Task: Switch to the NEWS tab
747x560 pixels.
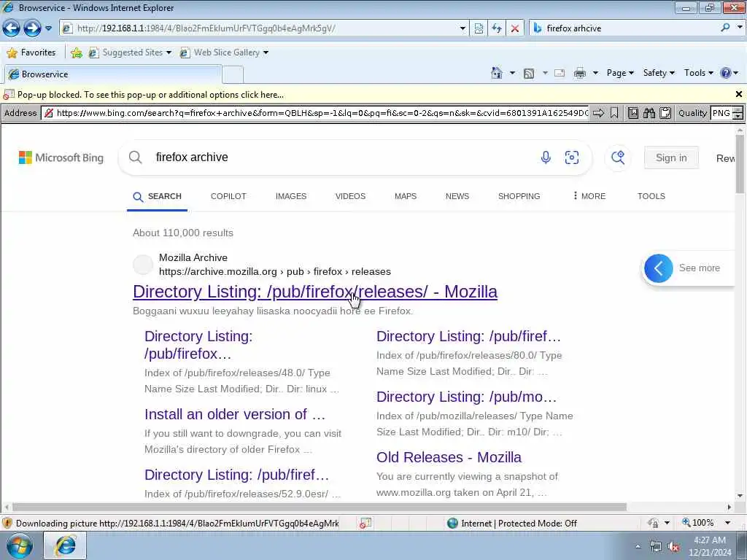Action: pos(457,196)
